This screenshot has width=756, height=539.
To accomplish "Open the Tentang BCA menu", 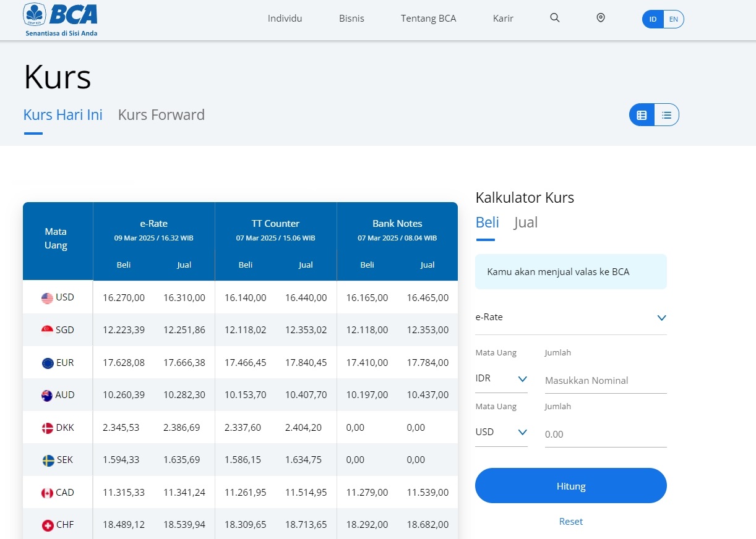I will pos(428,19).
